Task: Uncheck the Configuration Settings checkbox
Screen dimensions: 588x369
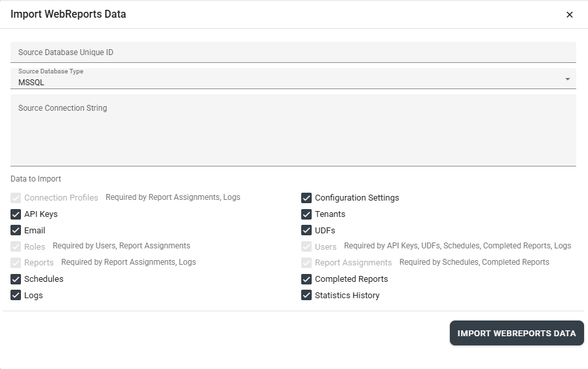Action: click(306, 198)
